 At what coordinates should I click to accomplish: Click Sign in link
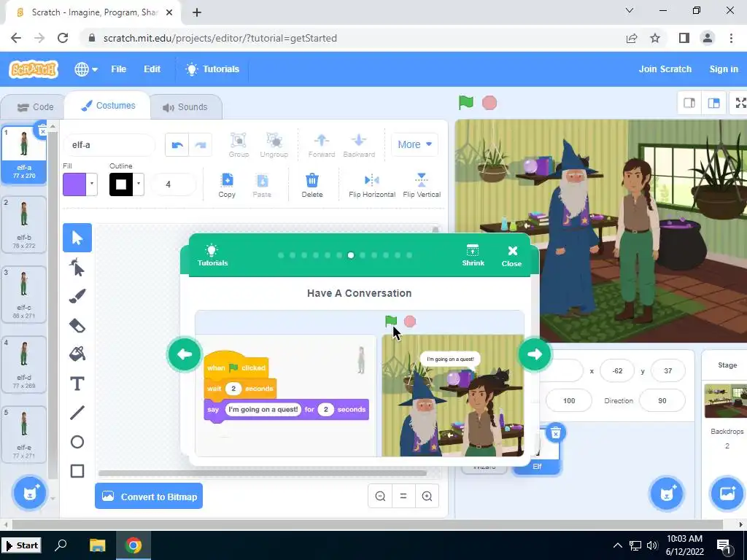coord(724,69)
